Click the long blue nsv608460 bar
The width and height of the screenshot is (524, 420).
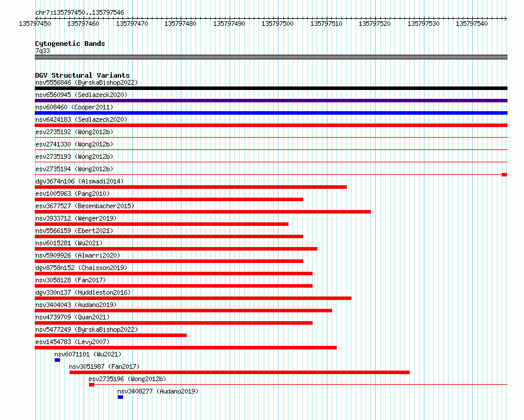point(271,113)
